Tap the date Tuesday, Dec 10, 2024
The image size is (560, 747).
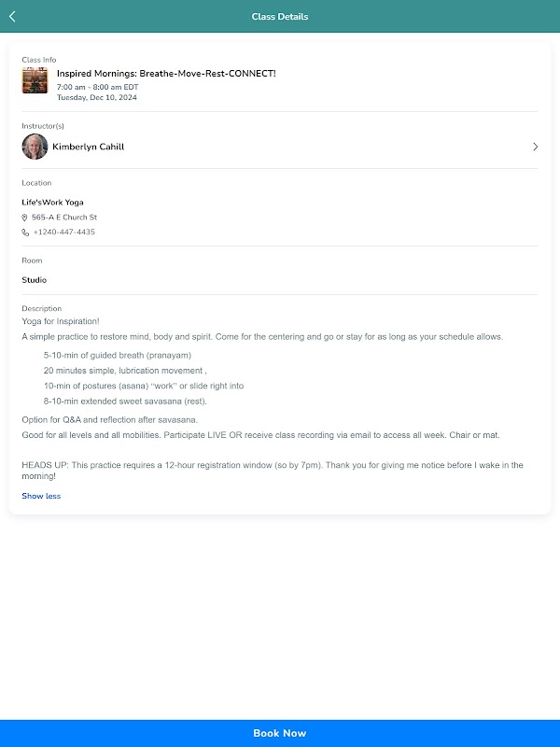(x=97, y=97)
